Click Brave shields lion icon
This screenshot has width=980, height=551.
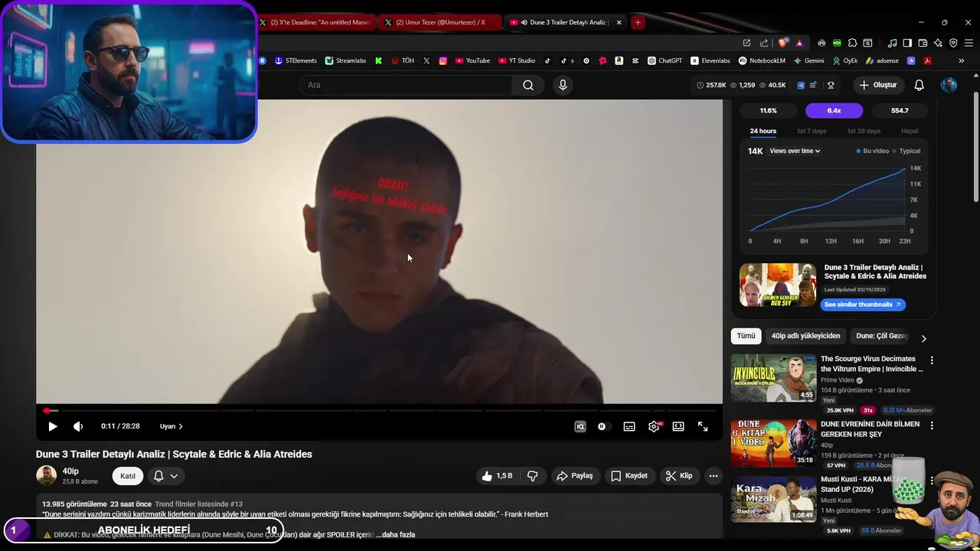[782, 43]
